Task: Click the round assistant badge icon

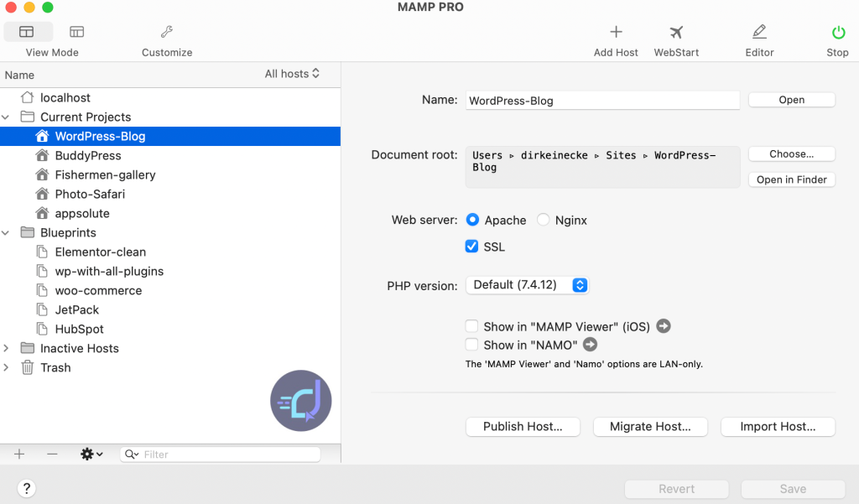Action: coord(301,401)
